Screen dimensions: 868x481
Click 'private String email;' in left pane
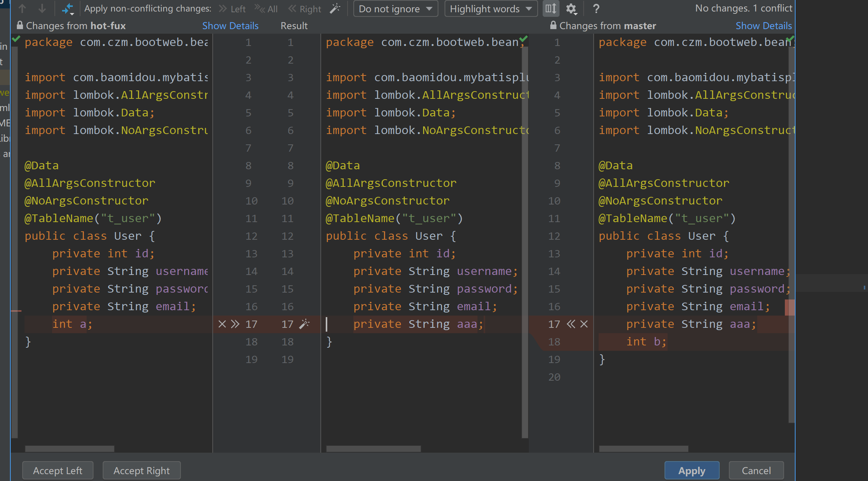(x=124, y=306)
